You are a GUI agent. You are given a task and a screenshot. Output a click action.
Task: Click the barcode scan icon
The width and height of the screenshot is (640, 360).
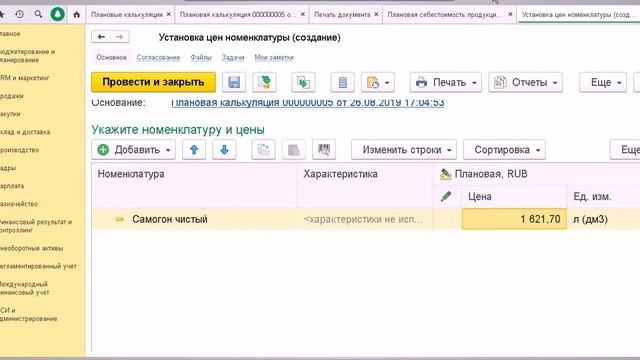coord(324,150)
